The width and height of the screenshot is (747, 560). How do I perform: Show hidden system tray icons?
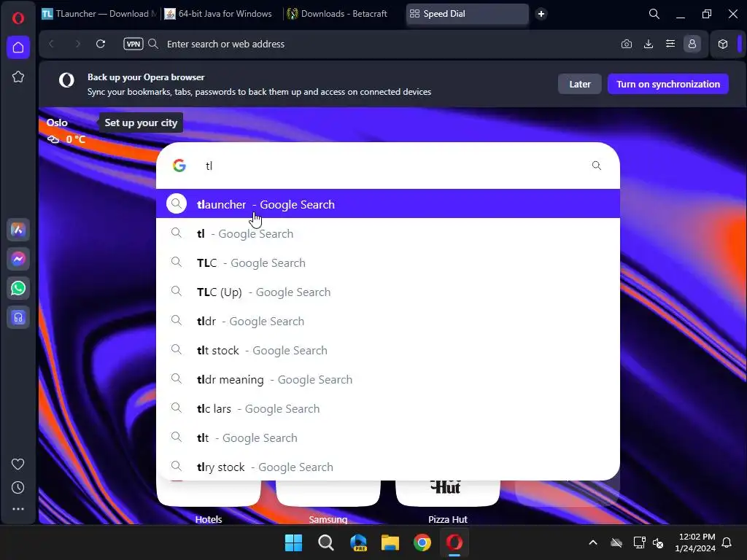[x=593, y=542]
